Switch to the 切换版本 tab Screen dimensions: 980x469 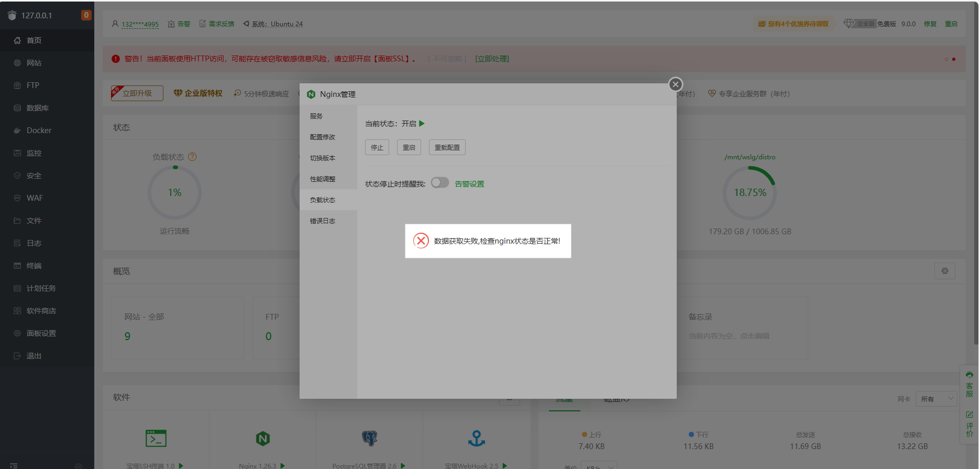click(x=328, y=158)
